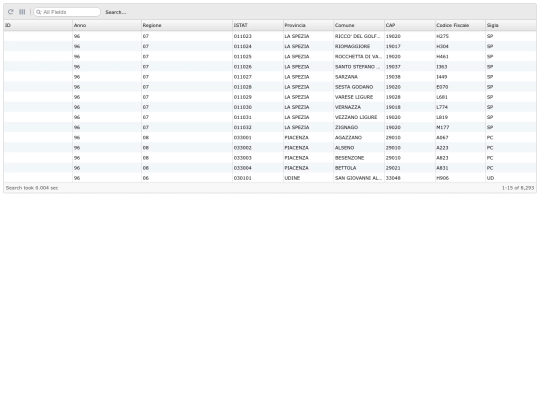
Task: Click ISTAT value 011023
Action: (x=242, y=36)
